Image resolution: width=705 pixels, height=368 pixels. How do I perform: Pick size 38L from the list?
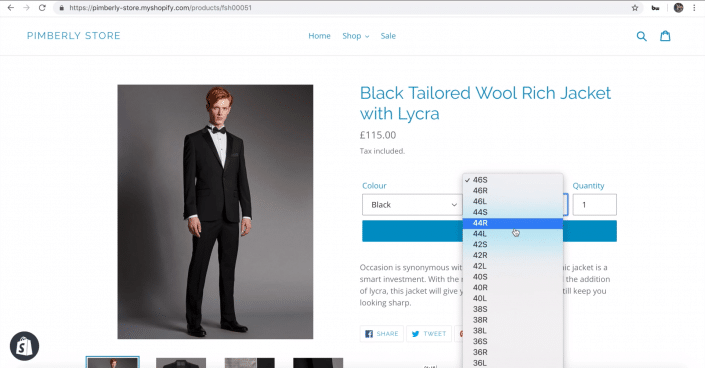pos(513,331)
